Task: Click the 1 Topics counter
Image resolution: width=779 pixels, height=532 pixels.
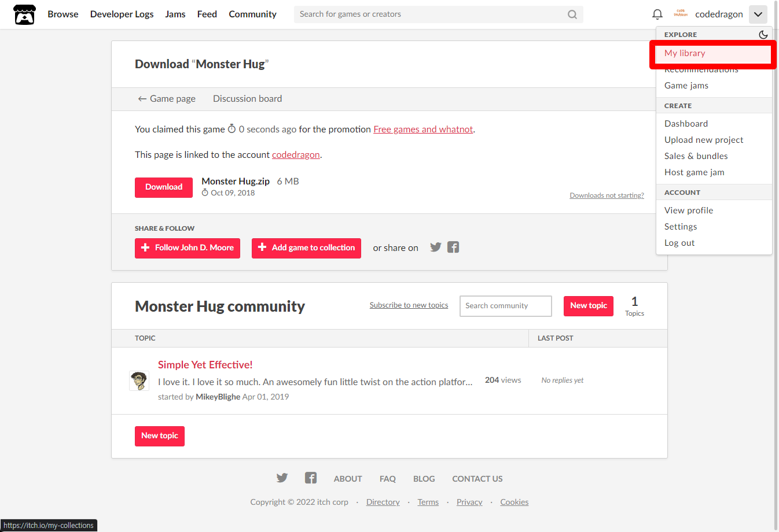Action: point(634,306)
